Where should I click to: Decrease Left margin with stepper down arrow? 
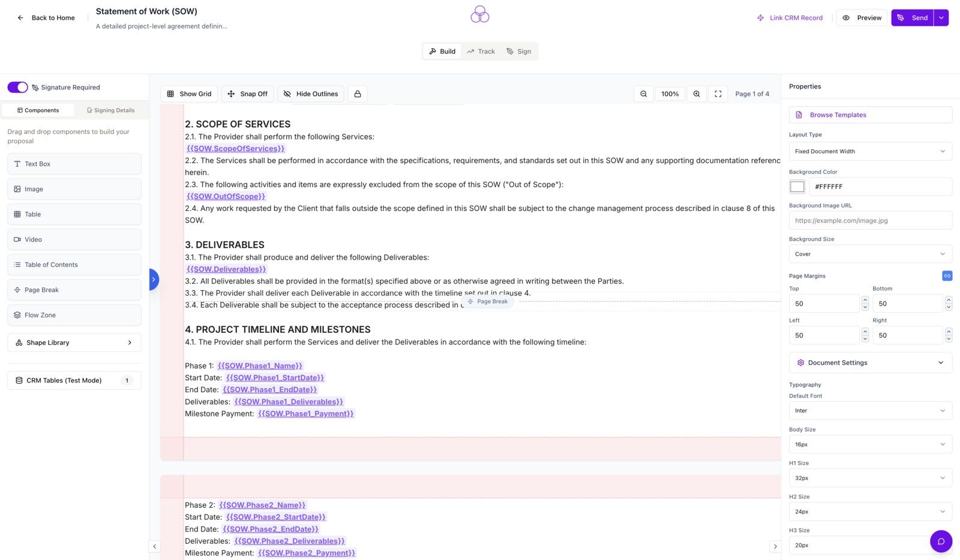tap(865, 339)
